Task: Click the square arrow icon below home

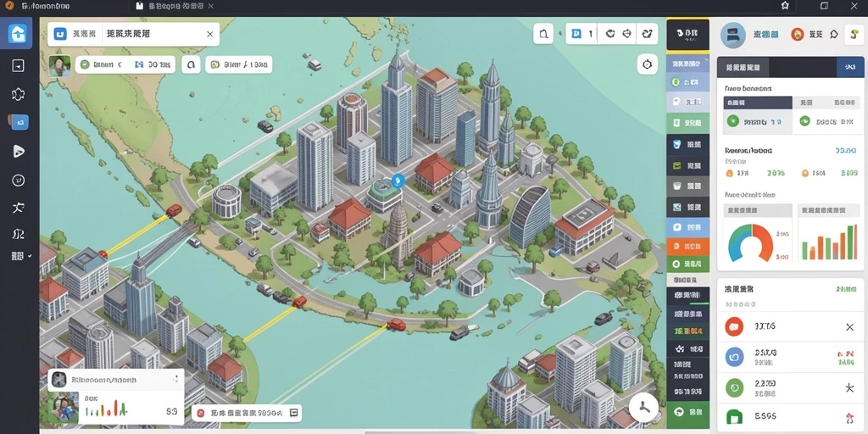Action: [18, 66]
